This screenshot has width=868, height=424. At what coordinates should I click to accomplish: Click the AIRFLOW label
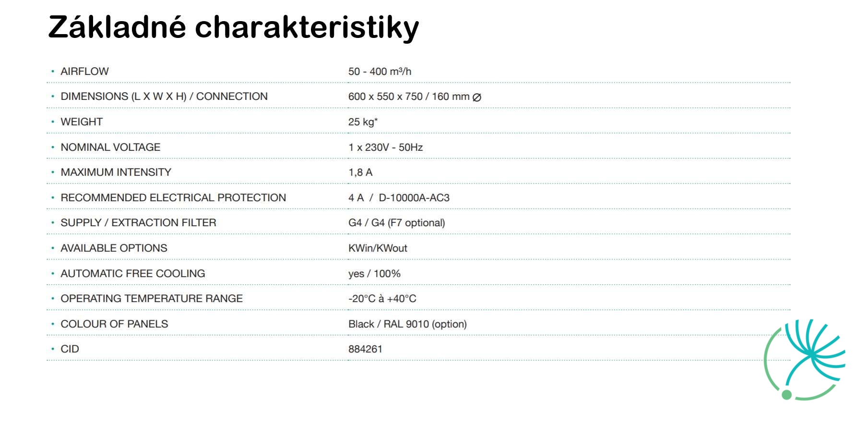point(84,72)
